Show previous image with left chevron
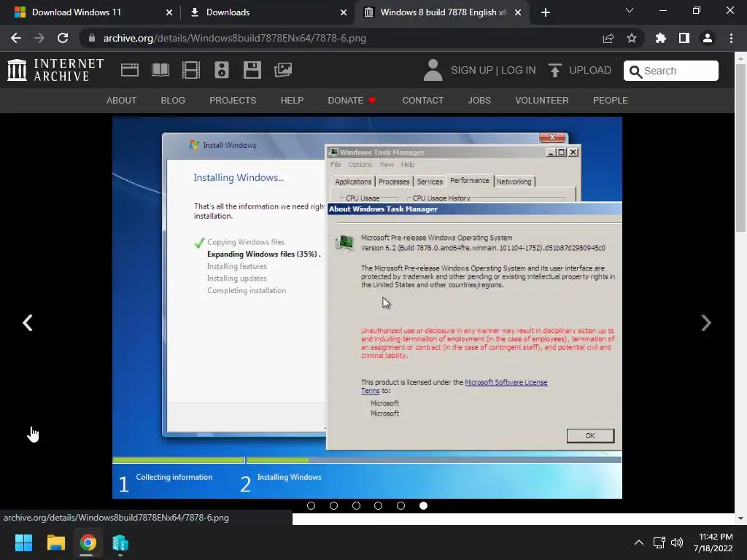The width and height of the screenshot is (747, 560). [x=28, y=323]
